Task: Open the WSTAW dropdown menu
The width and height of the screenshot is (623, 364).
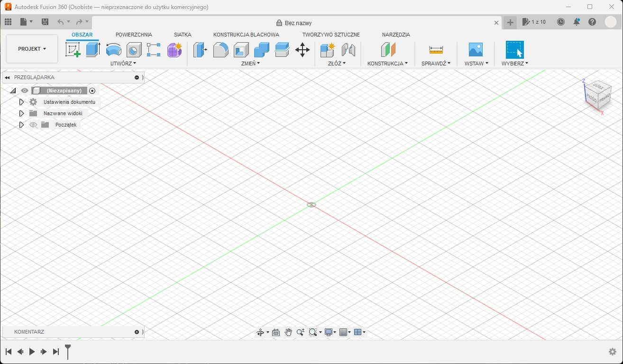Action: pyautogui.click(x=476, y=63)
